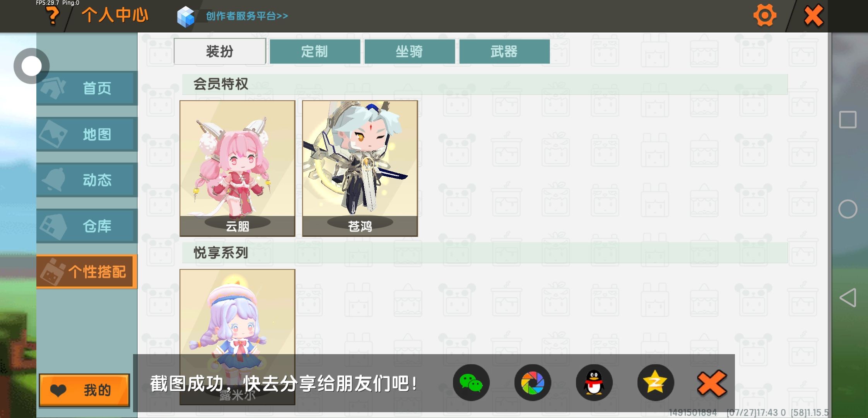Viewport: 868px width, 418px height.
Task: Open the 创作者服务平台 link
Action: (x=247, y=16)
